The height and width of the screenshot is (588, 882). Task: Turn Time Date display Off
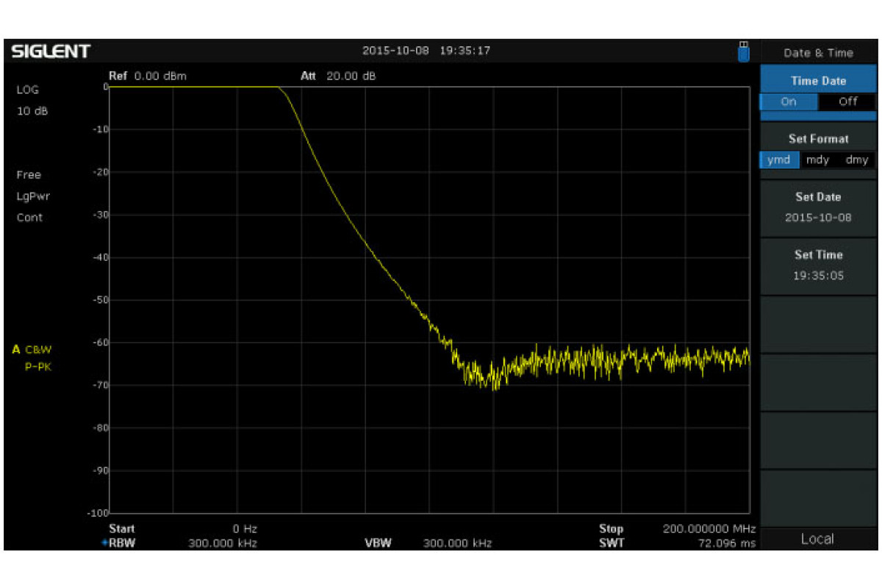point(847,101)
